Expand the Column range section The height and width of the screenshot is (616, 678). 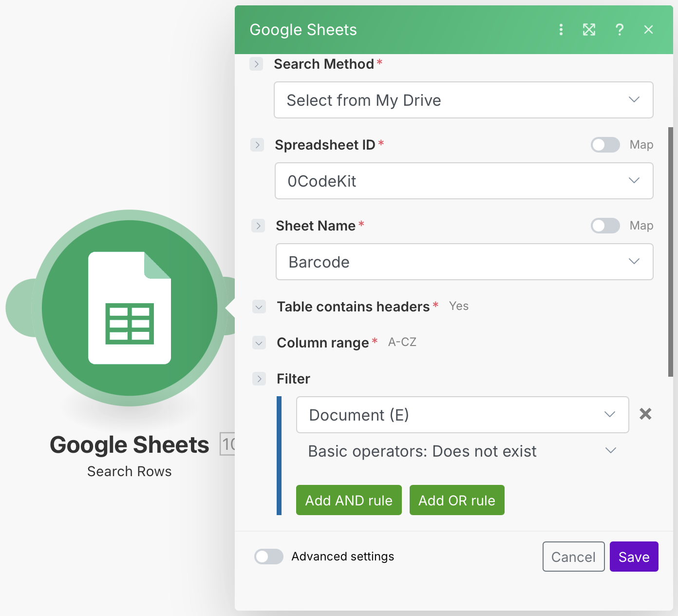[x=259, y=343]
